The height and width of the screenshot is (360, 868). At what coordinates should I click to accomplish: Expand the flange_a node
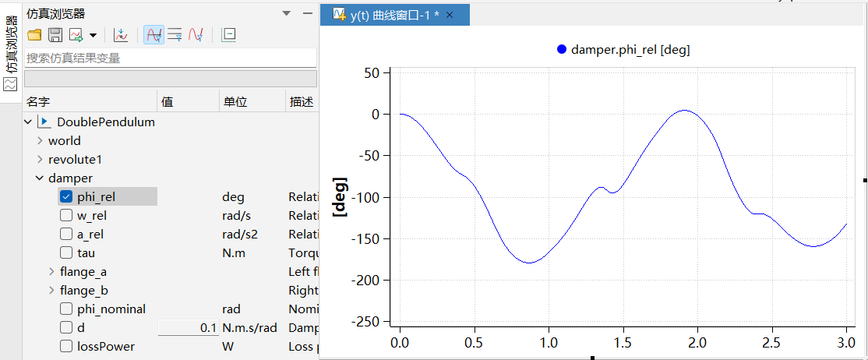click(x=51, y=272)
